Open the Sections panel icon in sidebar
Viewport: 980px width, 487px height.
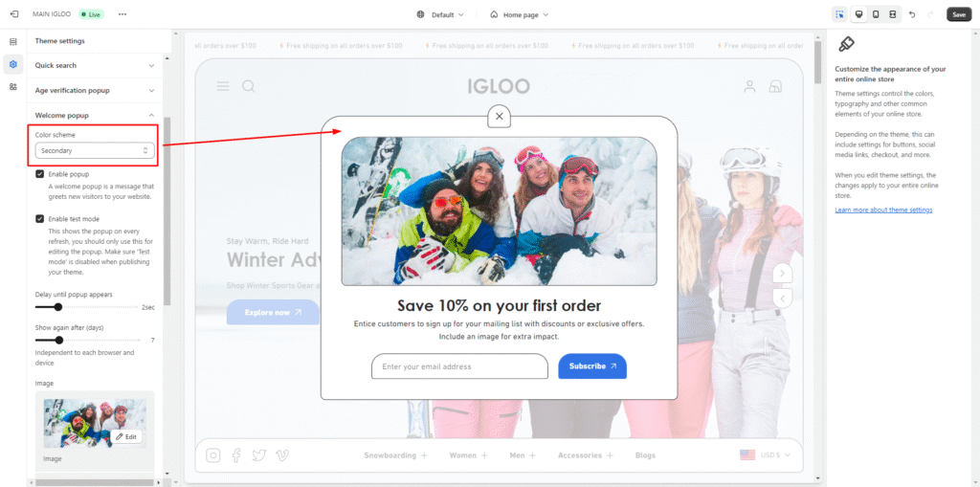coord(13,42)
